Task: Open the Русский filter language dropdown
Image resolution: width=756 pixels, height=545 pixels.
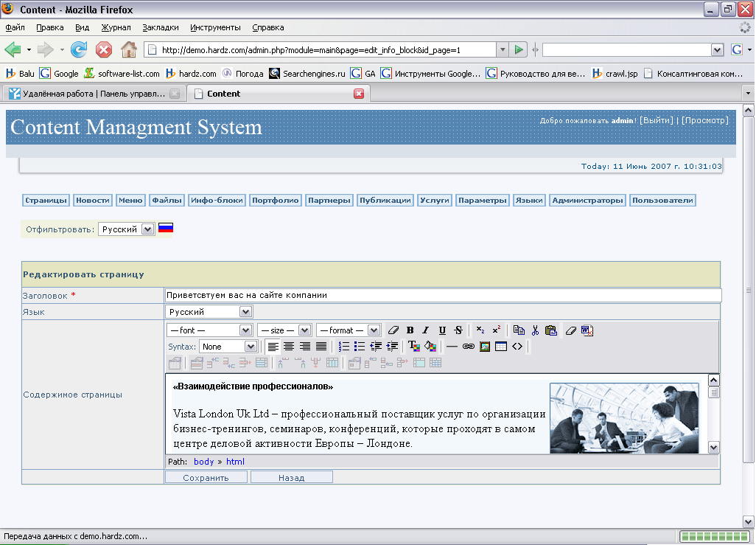Action: pyautogui.click(x=127, y=229)
